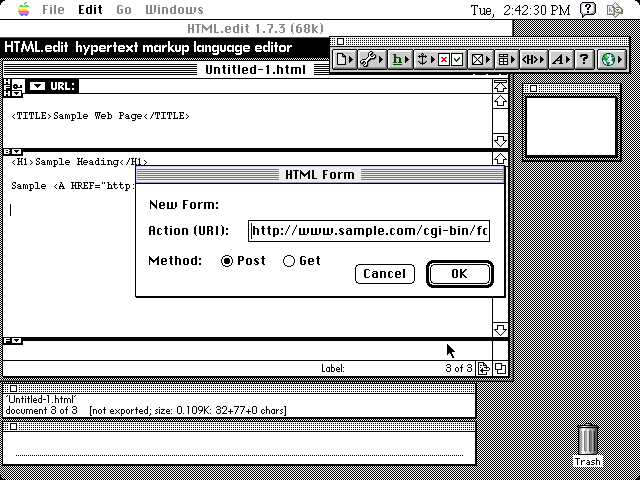Open the green heading 'h' toolbar icon

(x=398, y=60)
